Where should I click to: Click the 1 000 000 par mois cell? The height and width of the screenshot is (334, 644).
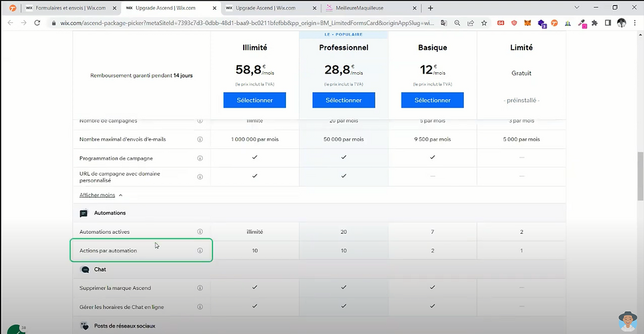[x=255, y=140]
